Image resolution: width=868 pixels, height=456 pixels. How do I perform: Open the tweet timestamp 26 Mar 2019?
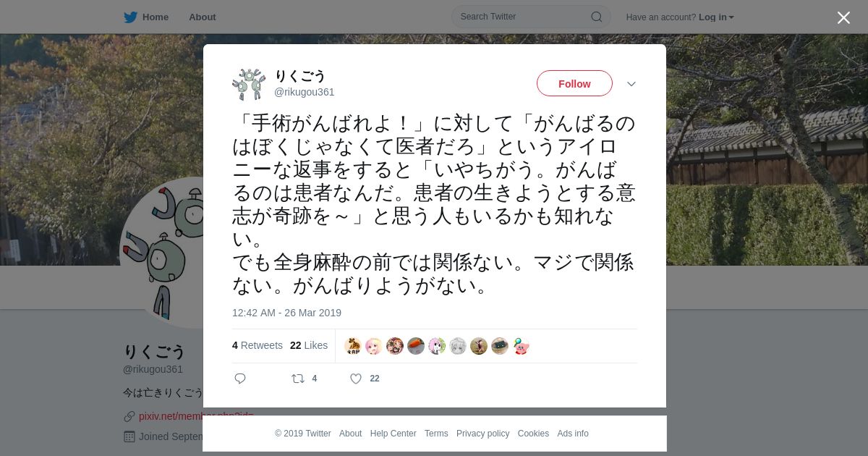[286, 313]
